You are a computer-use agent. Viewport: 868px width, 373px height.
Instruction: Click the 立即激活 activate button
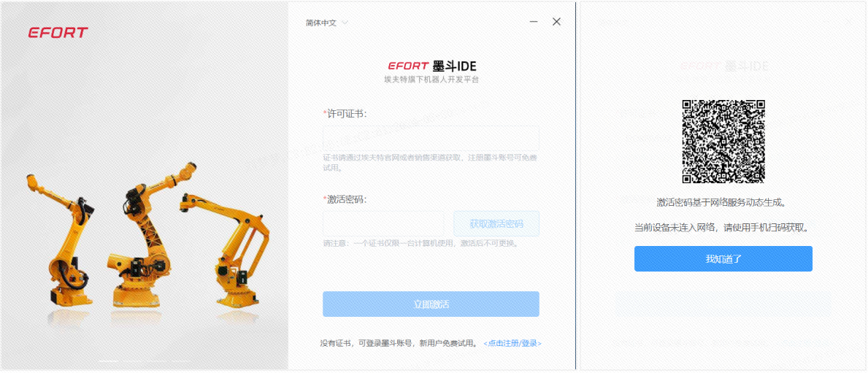click(x=431, y=304)
